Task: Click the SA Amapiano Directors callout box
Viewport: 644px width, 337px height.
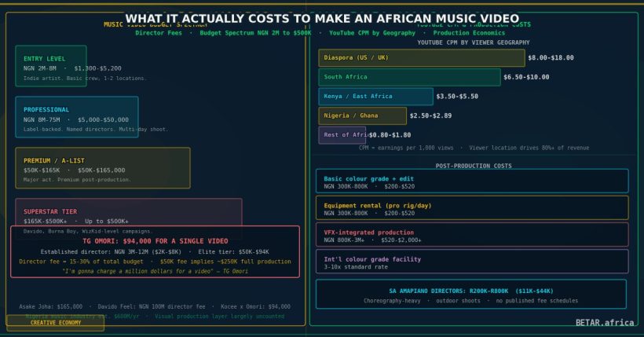Action: 471,295
